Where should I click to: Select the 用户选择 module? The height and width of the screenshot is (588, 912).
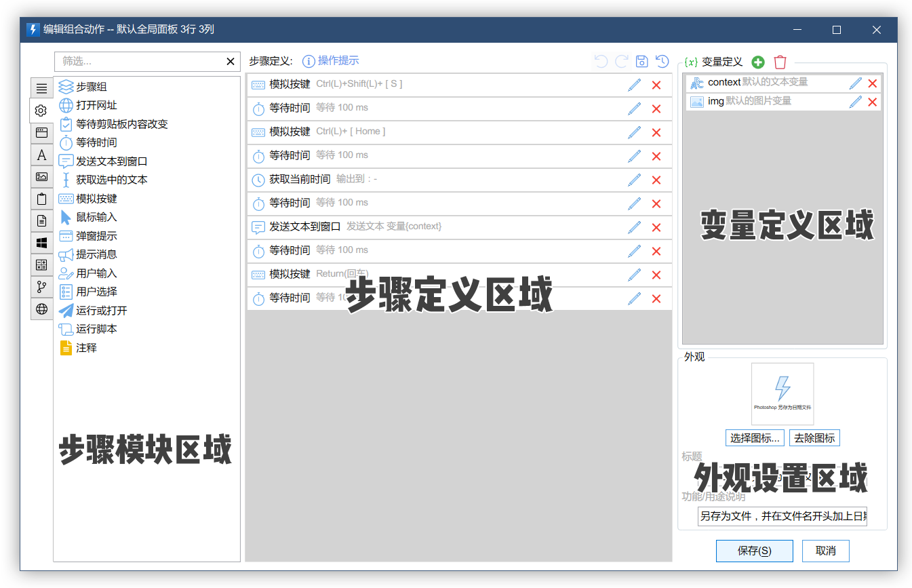[87, 292]
